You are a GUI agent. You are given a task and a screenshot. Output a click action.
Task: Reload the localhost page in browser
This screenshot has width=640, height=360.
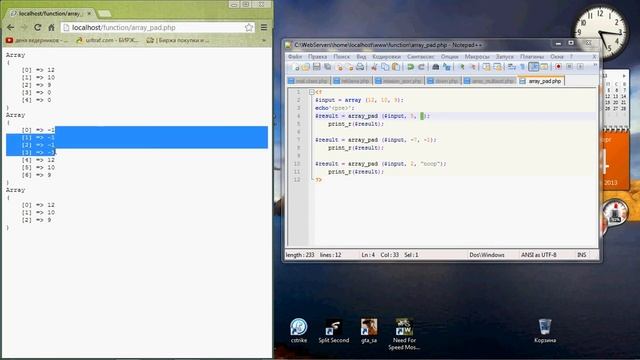pos(38,28)
